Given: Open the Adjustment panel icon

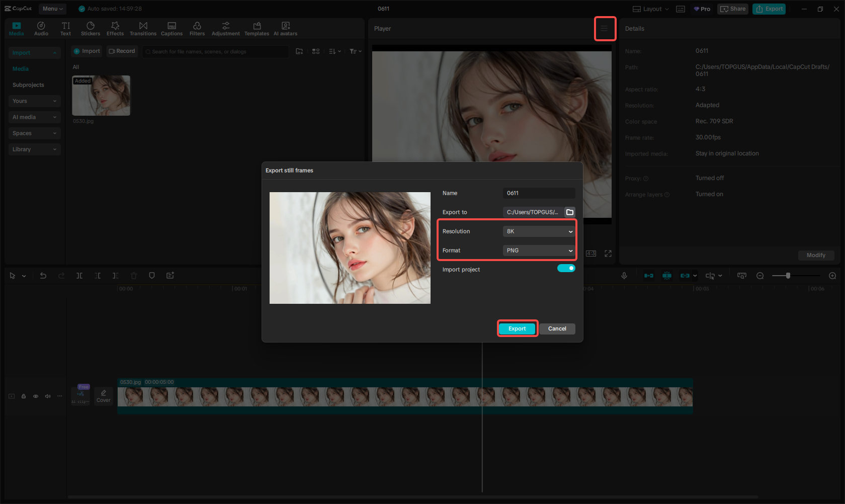Looking at the screenshot, I should click(x=226, y=29).
